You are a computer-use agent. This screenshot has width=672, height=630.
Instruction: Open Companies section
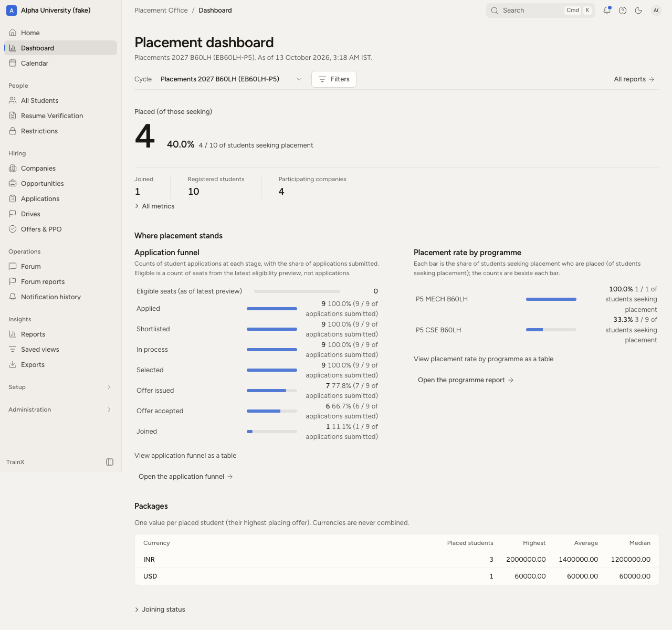click(x=60, y=168)
